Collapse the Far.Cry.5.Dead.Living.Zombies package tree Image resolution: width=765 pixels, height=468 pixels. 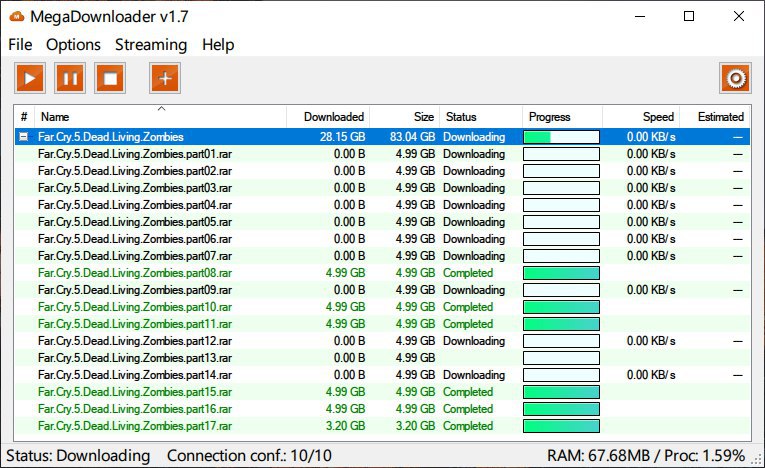pos(24,137)
